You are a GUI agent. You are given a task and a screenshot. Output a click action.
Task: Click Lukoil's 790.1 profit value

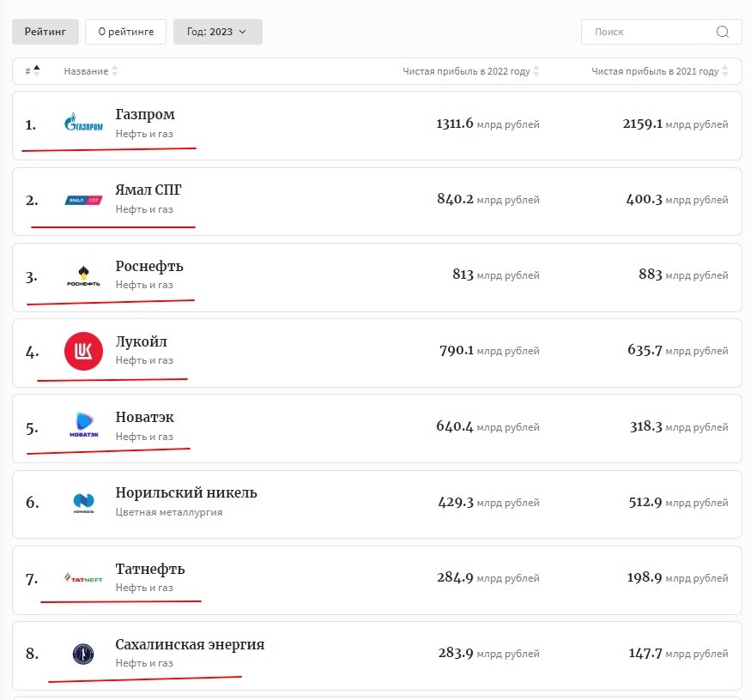pyautogui.click(x=457, y=351)
